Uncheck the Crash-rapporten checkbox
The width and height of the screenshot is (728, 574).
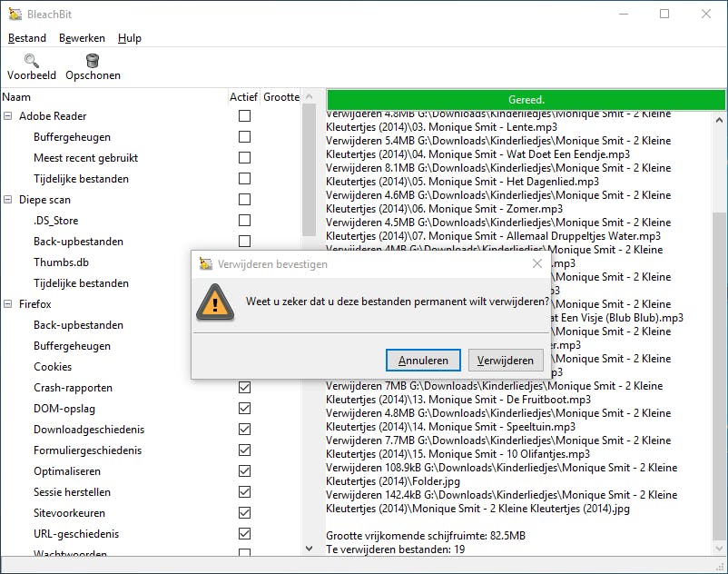tap(244, 387)
